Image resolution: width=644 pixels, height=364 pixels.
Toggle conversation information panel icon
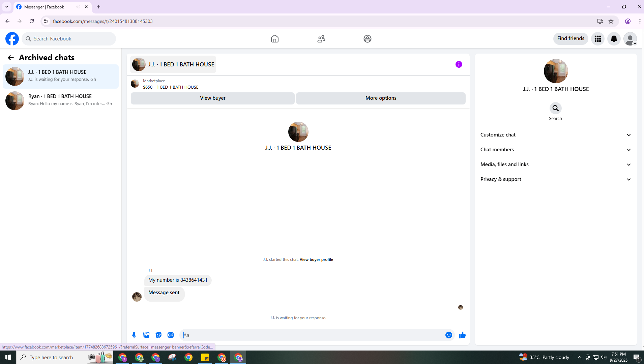click(459, 64)
